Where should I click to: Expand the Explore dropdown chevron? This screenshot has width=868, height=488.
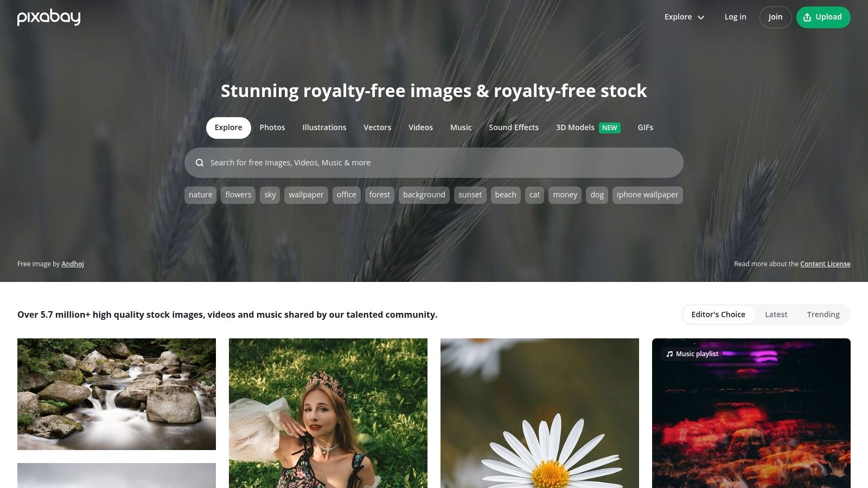701,17
